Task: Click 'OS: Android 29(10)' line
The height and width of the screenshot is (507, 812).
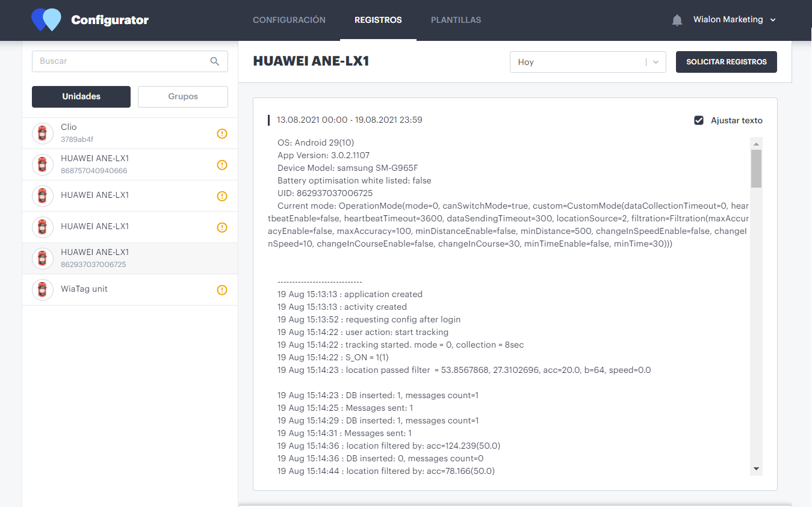Action: point(316,143)
